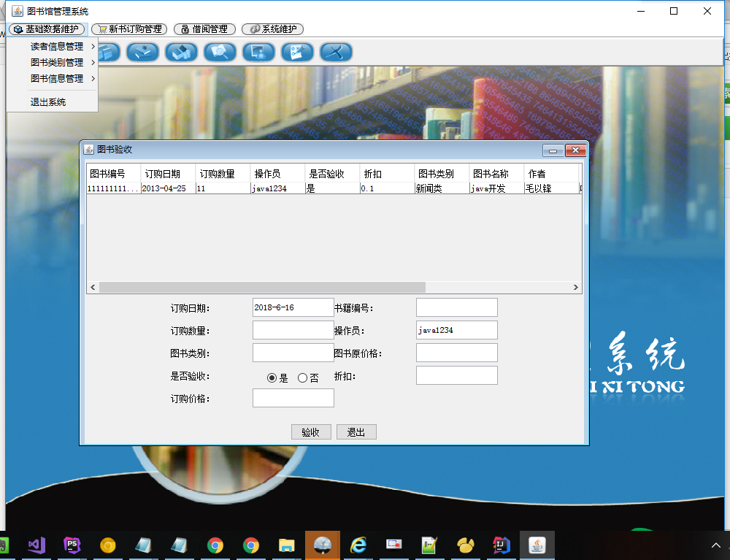Open the 新书订购管理 menu
Screen dimensions: 730x560
tap(129, 29)
